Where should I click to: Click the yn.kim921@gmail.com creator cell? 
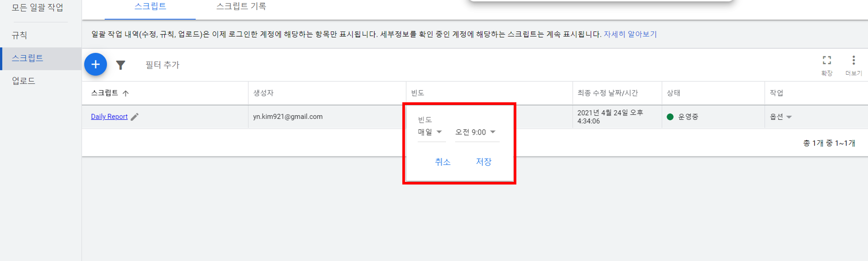[288, 117]
